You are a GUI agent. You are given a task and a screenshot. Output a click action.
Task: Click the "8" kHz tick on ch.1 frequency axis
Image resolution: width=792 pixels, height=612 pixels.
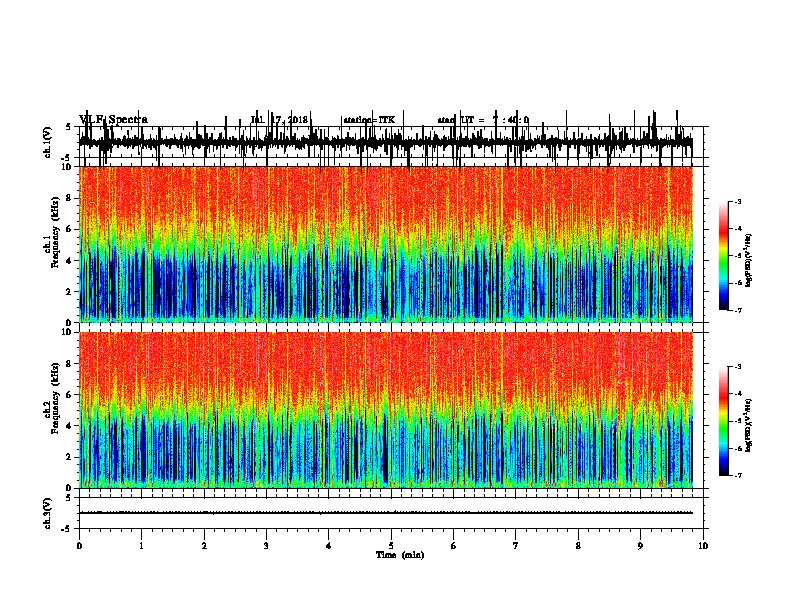(70, 198)
